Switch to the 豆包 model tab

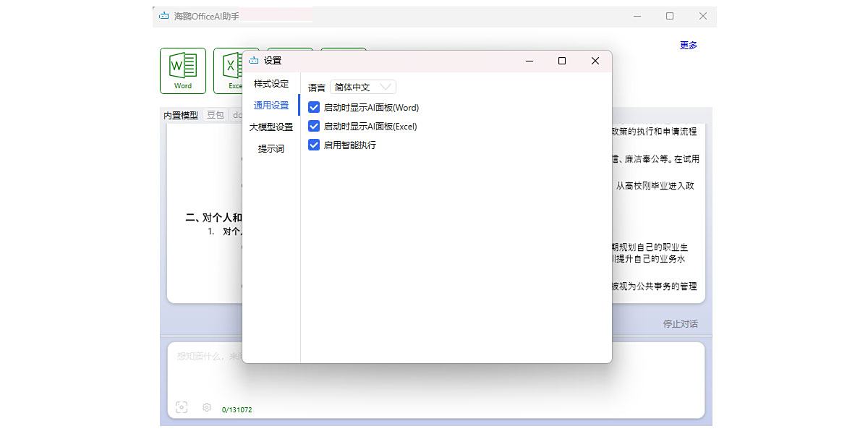click(215, 114)
